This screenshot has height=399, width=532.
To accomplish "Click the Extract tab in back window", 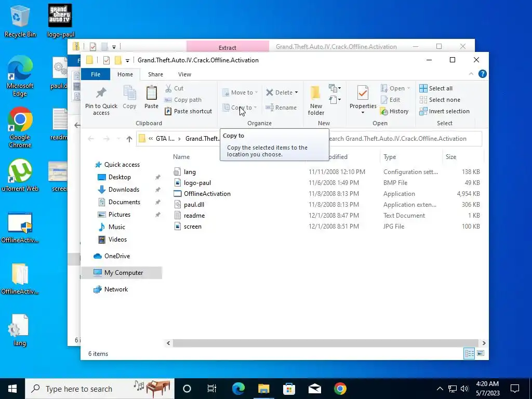I will click(228, 47).
